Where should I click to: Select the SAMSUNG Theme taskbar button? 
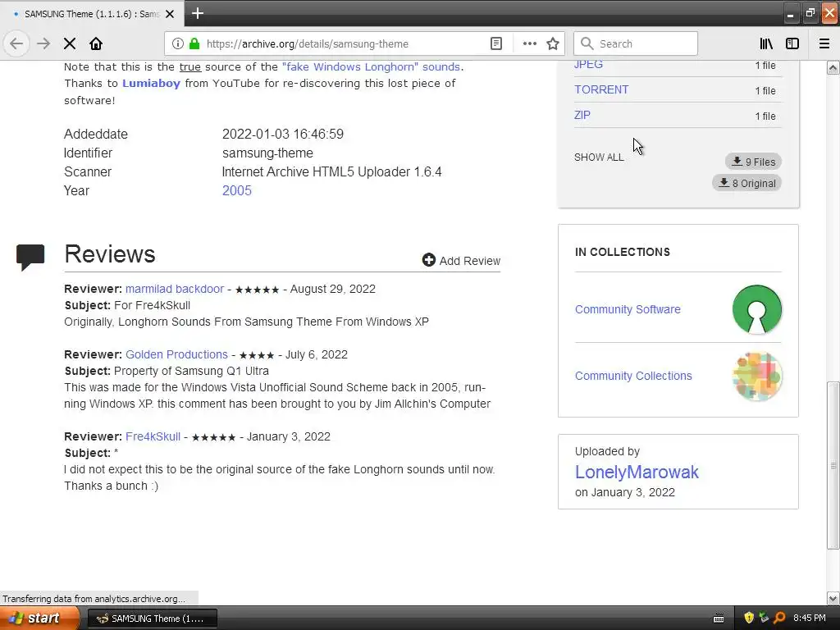tap(152, 619)
